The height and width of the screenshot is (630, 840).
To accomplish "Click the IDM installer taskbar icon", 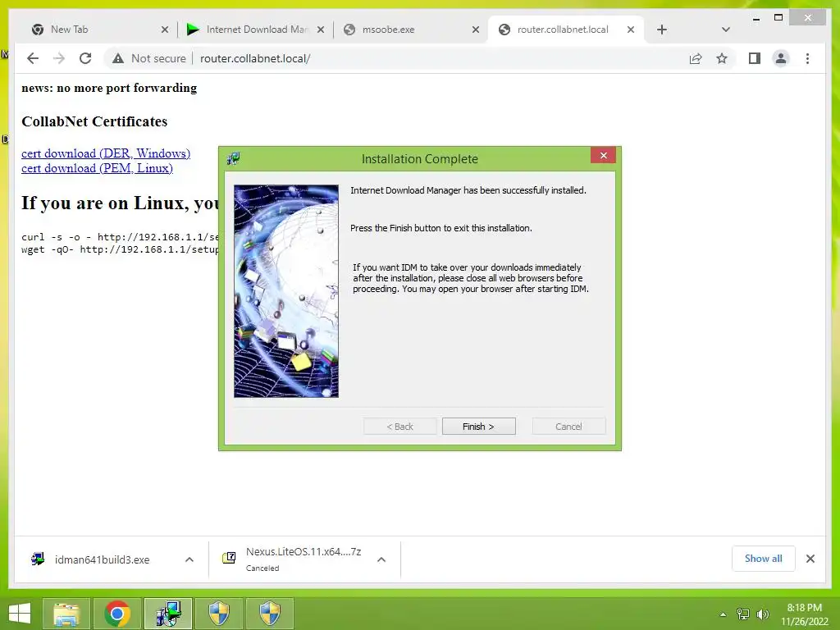I will point(168,614).
